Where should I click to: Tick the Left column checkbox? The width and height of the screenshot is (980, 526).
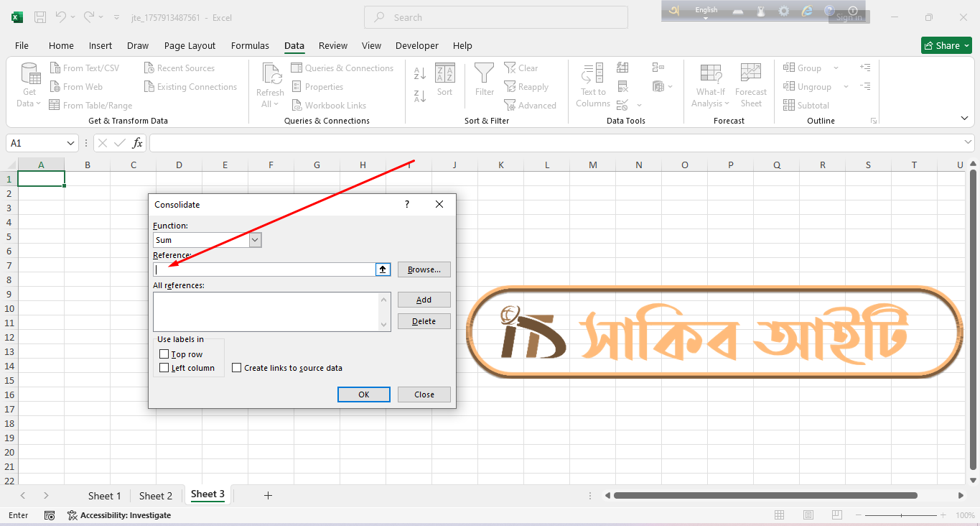164,368
